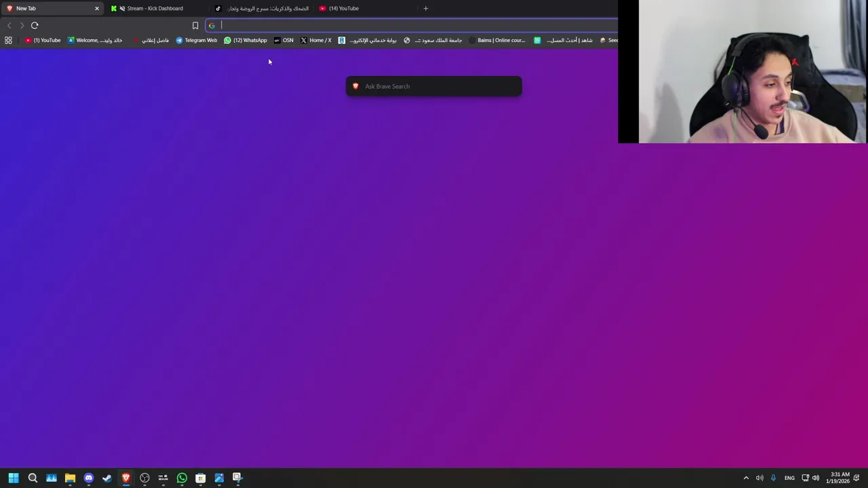The image size is (868, 488).
Task: Open the (12) WhatsApp bookmark
Action: pyautogui.click(x=245, y=40)
